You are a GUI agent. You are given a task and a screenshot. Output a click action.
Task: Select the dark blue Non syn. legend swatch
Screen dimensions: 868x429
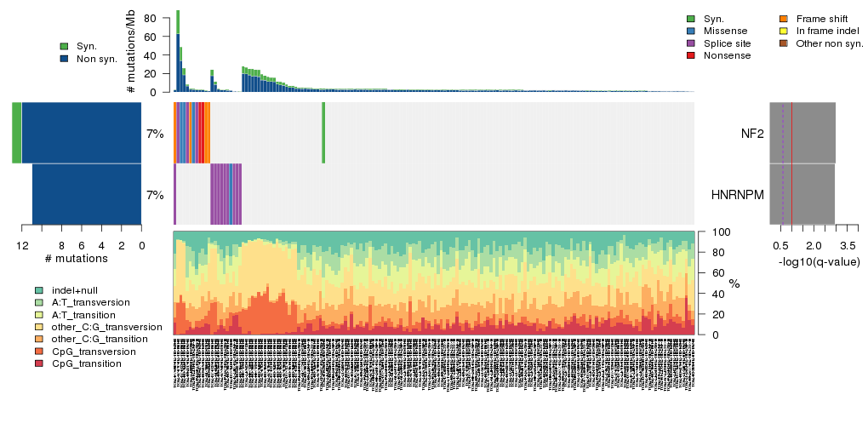[x=64, y=59]
